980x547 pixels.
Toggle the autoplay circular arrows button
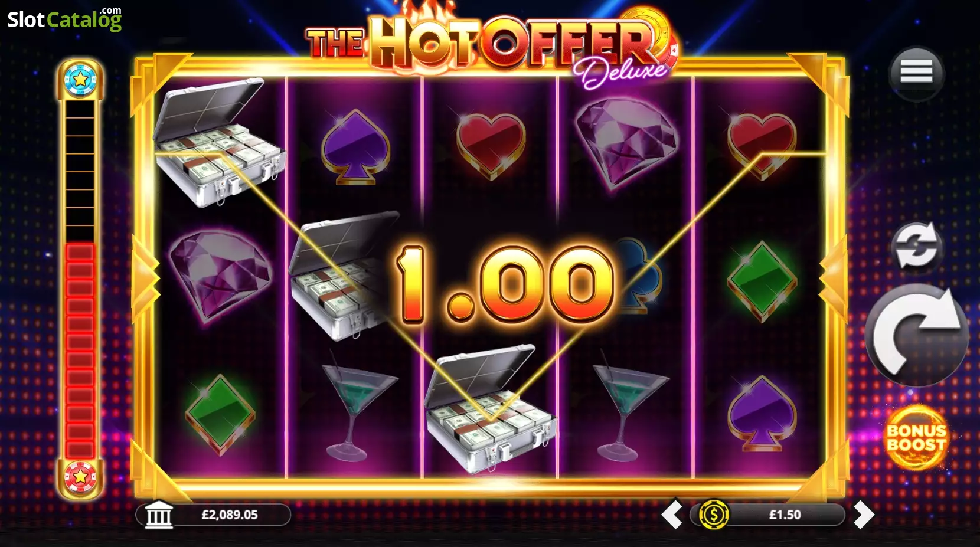tap(916, 247)
